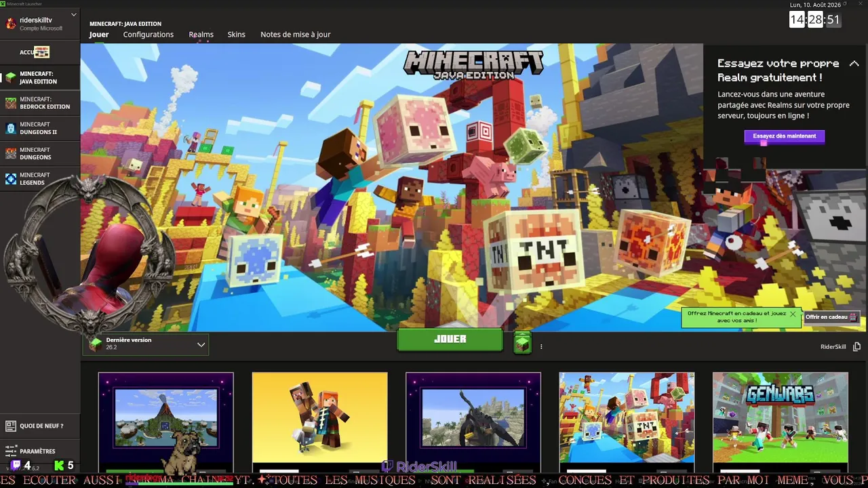
Task: Open Minecraft Dungeons II icon in the sidebar
Action: pyautogui.click(x=10, y=128)
